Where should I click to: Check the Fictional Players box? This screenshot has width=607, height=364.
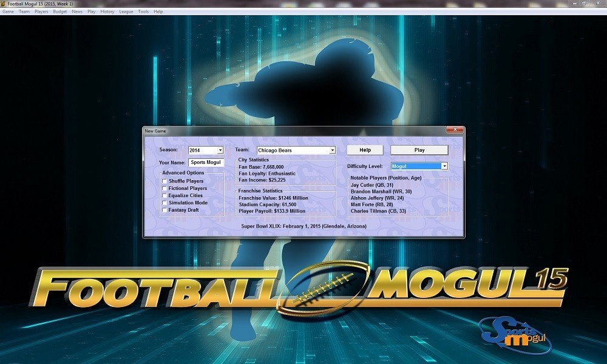point(163,188)
